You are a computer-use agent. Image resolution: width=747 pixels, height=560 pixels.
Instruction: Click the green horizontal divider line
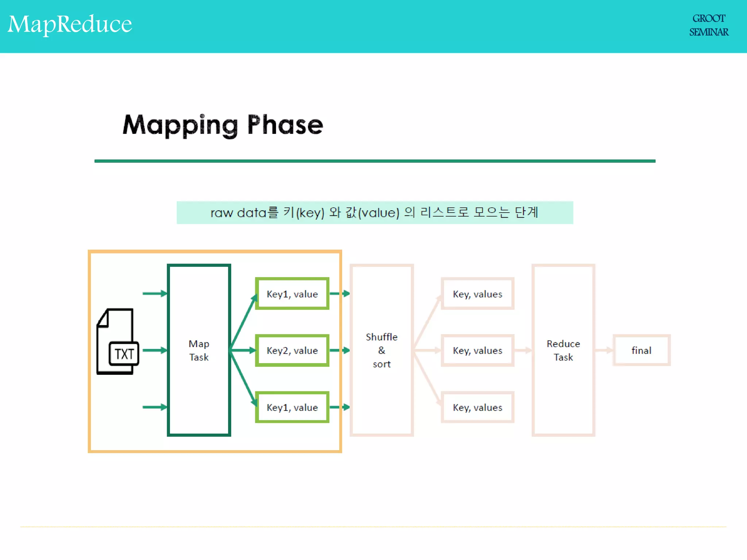click(x=375, y=161)
